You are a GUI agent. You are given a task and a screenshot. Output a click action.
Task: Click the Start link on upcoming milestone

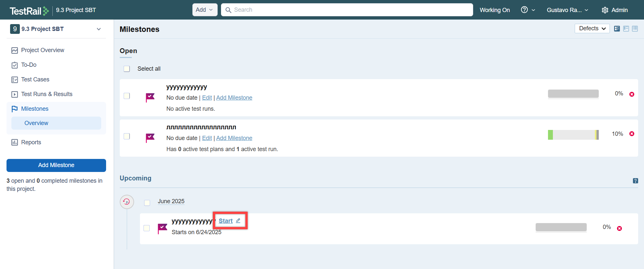[226, 221]
